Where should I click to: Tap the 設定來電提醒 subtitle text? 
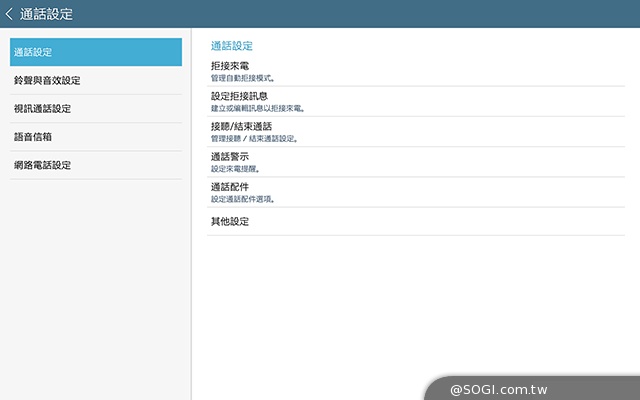235,168
